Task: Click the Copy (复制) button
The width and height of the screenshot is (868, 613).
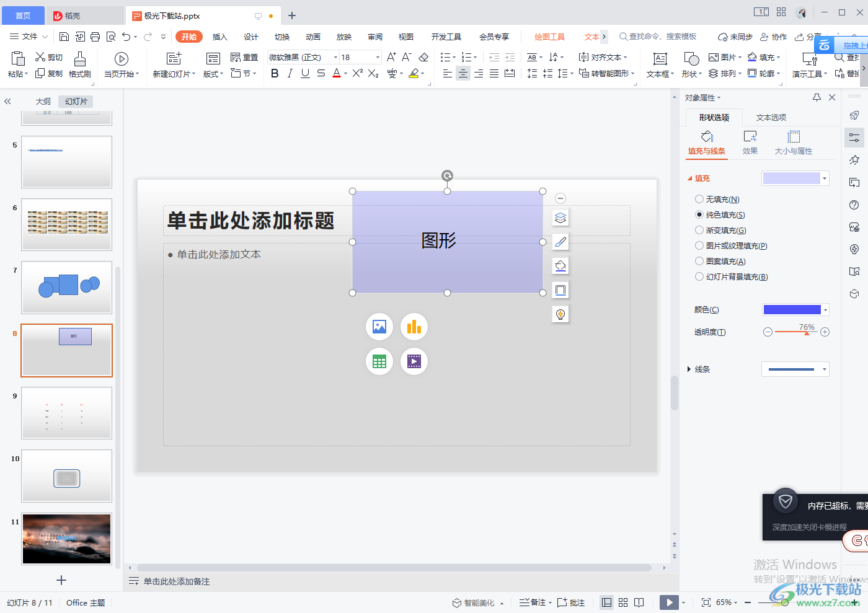Action: [49, 73]
